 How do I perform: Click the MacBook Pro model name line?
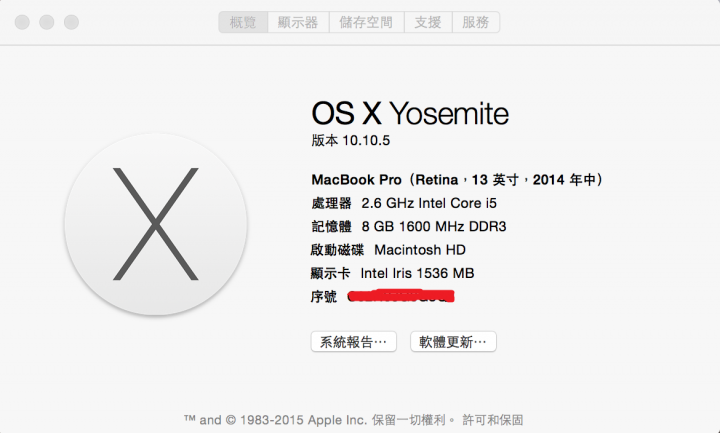tap(457, 180)
